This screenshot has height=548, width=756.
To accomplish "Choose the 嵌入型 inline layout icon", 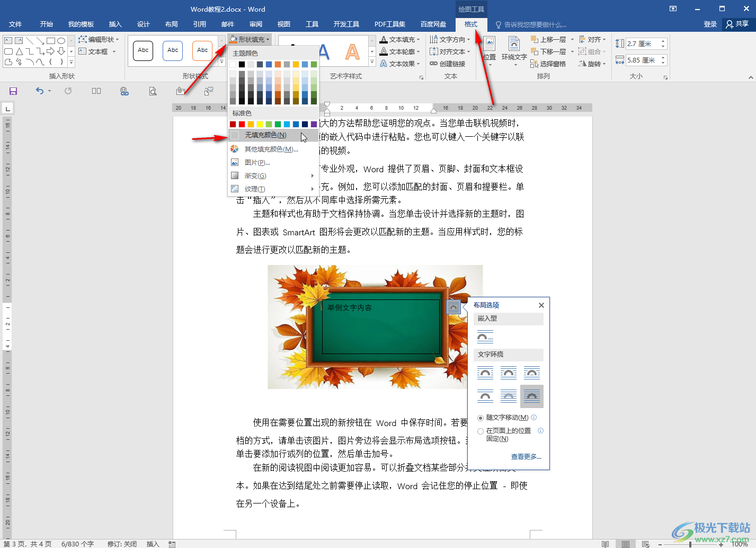I will 485,337.
